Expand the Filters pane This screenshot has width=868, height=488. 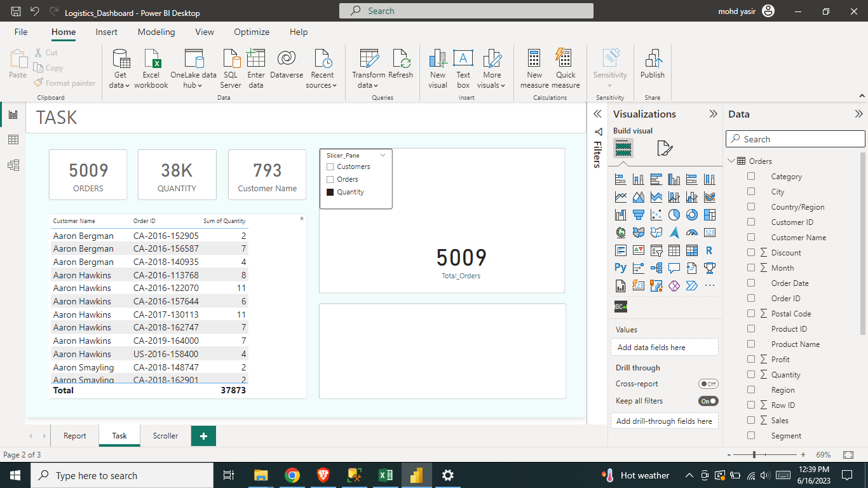coord(597,114)
